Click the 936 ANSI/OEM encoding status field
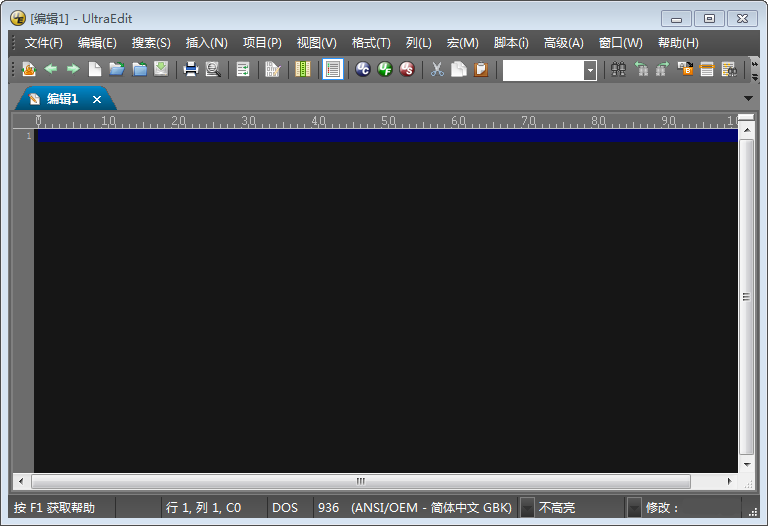 coord(414,508)
